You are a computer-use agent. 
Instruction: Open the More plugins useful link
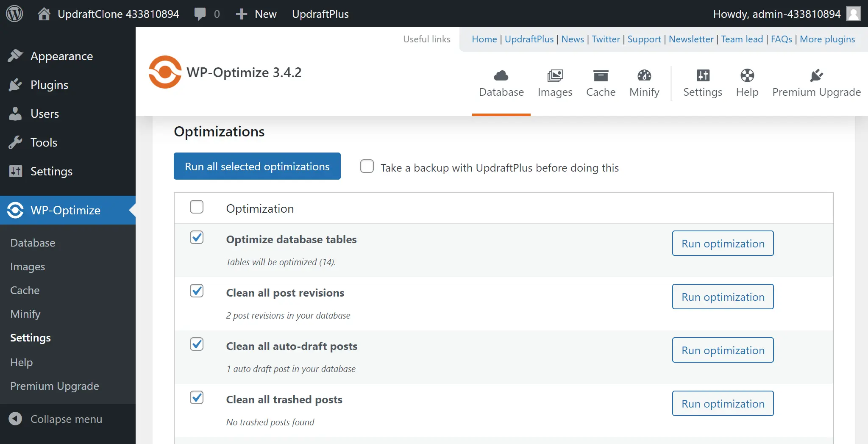[827, 39]
